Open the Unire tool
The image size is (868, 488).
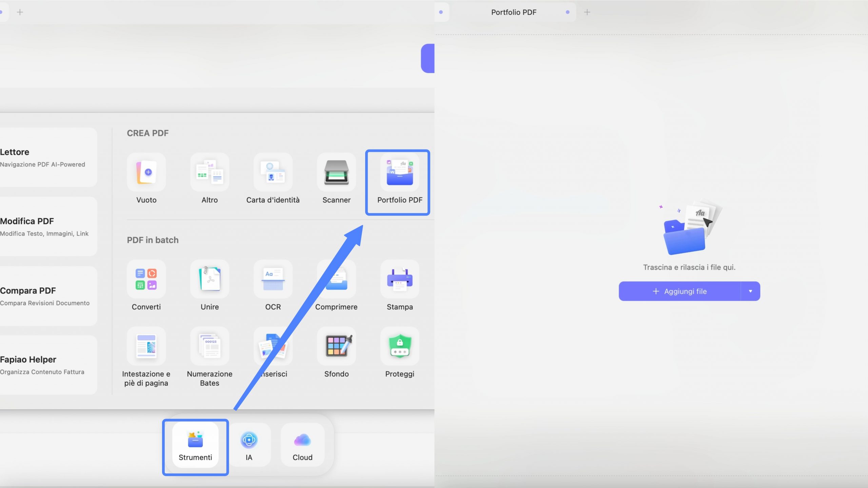[x=210, y=286]
